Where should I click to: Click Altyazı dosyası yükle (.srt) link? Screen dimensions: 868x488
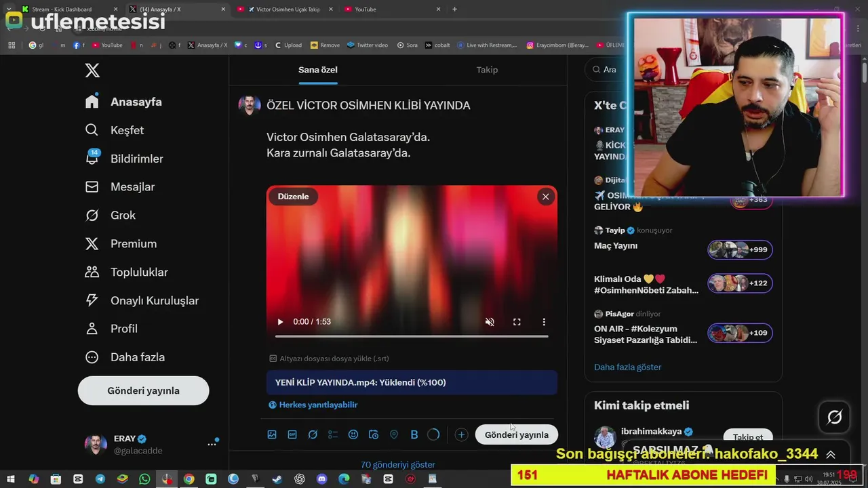point(329,359)
